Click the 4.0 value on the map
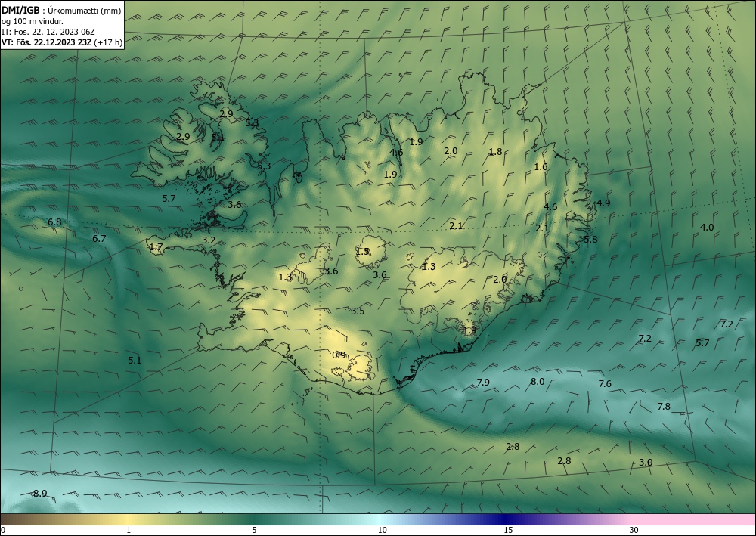 click(x=707, y=227)
